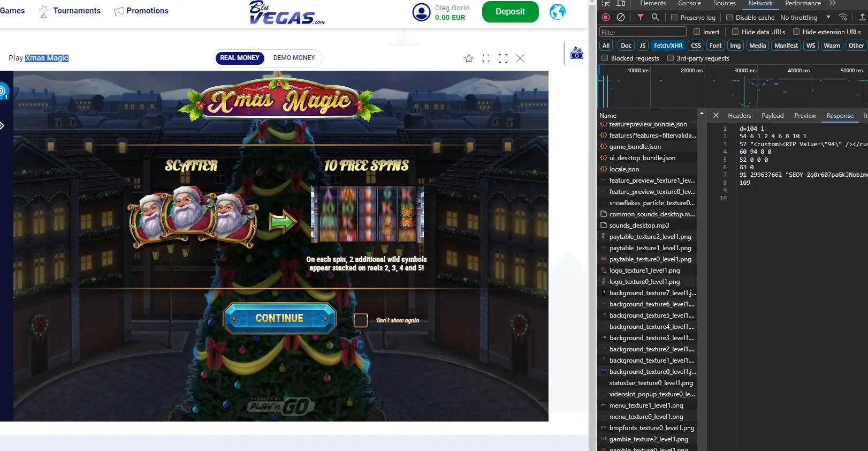Switch to the Elements tab

pos(653,3)
